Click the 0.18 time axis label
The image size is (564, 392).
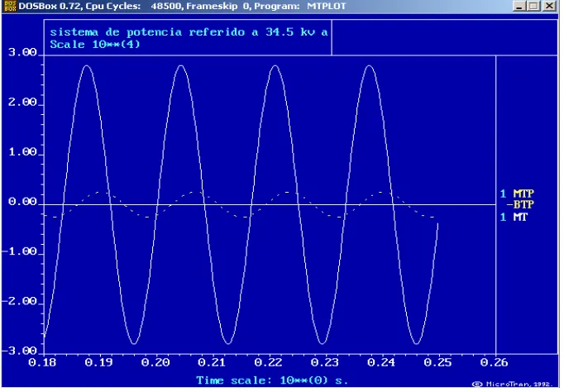42,362
